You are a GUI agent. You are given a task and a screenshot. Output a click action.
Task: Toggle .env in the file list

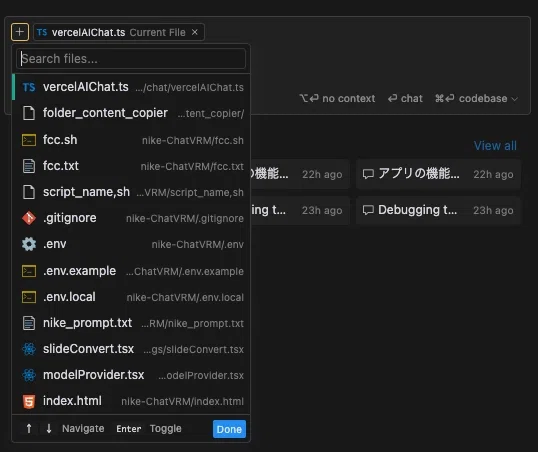(x=131, y=244)
